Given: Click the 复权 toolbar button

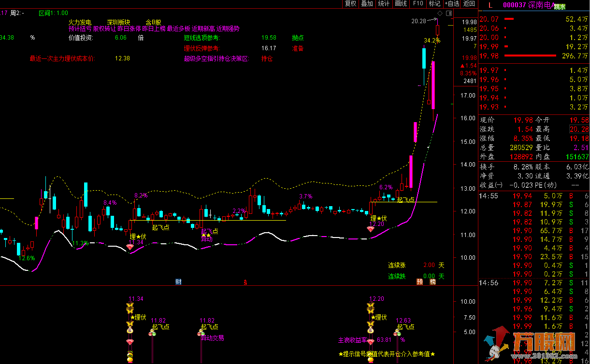Looking at the screenshot, I should click(350, 3).
